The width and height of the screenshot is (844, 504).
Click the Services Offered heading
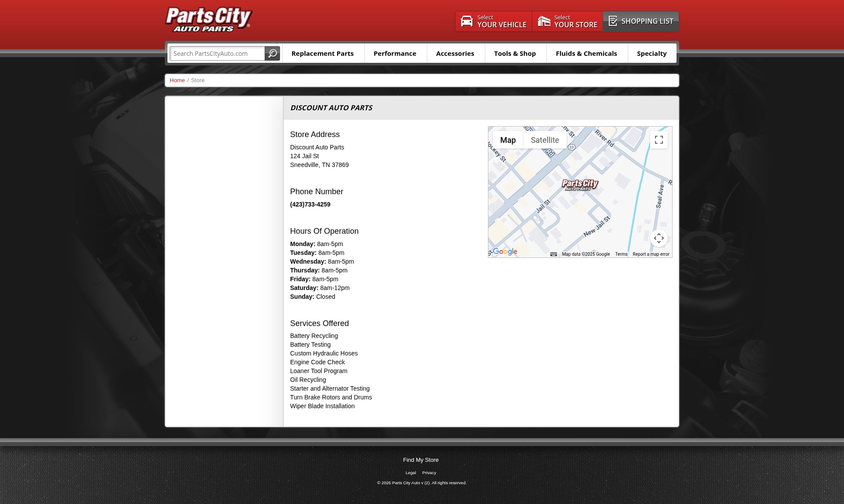coord(319,323)
